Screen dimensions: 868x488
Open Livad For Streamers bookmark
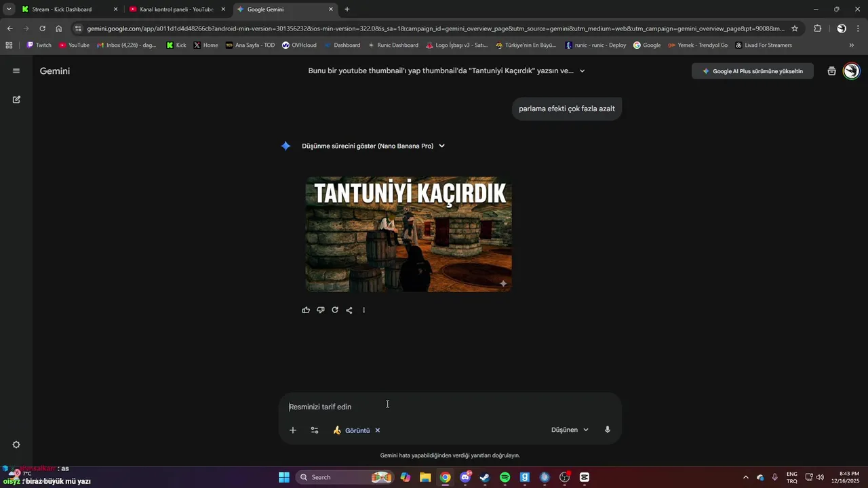[x=764, y=45]
